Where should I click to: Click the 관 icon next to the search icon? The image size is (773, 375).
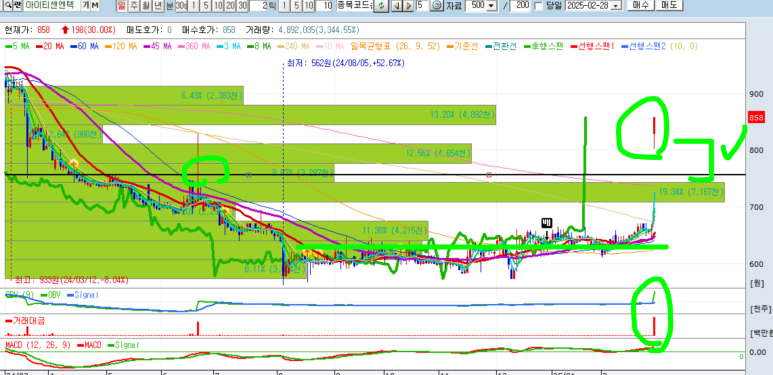[17, 5]
